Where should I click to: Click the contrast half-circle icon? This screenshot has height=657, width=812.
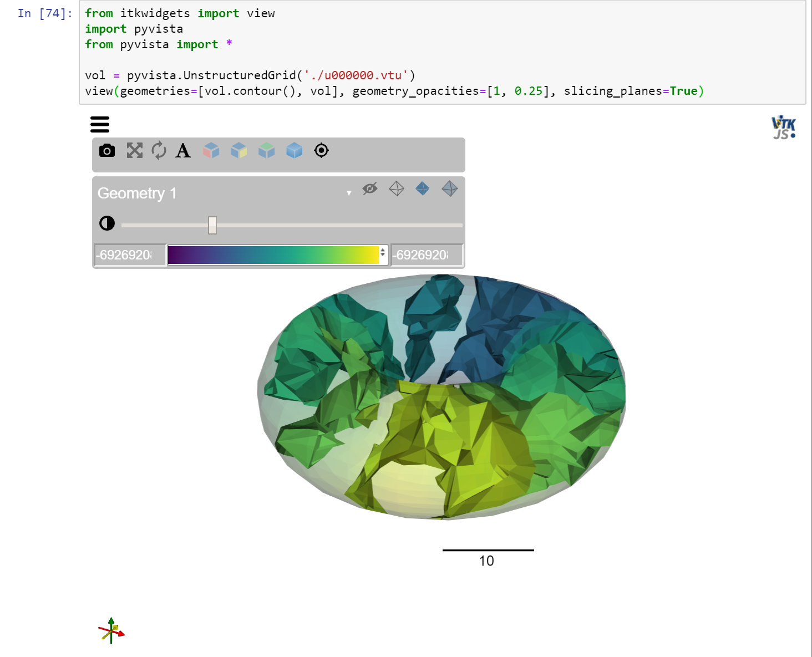[x=107, y=223]
